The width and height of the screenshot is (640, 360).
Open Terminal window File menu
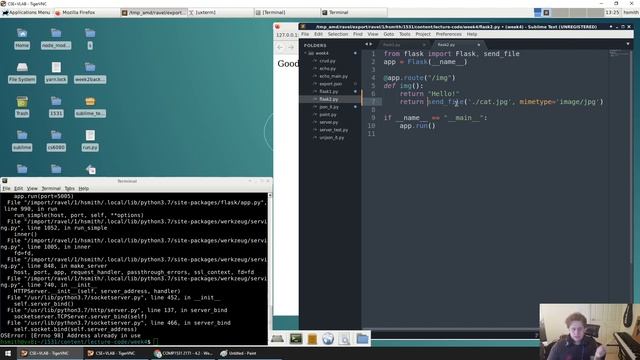[6, 189]
